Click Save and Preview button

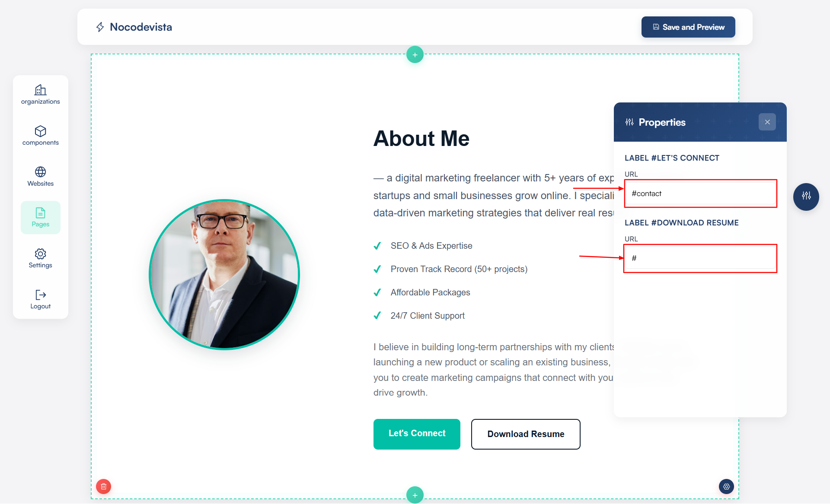tap(688, 27)
